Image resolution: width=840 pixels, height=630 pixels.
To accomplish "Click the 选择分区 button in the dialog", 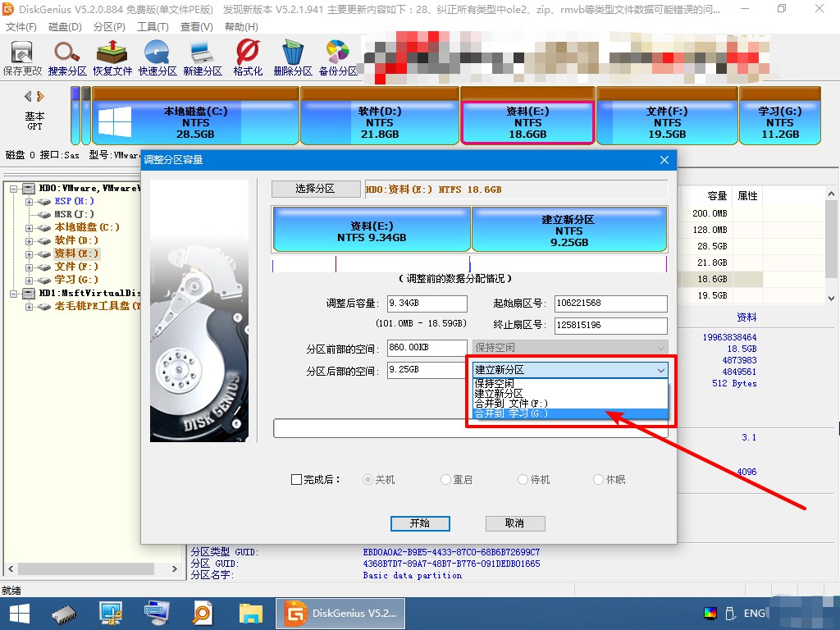I will tap(316, 189).
